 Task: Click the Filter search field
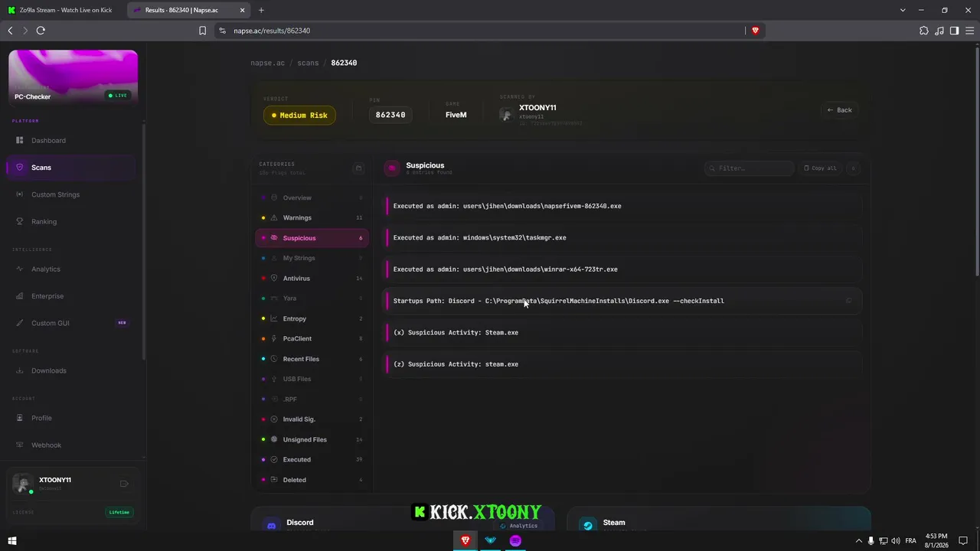[749, 168]
